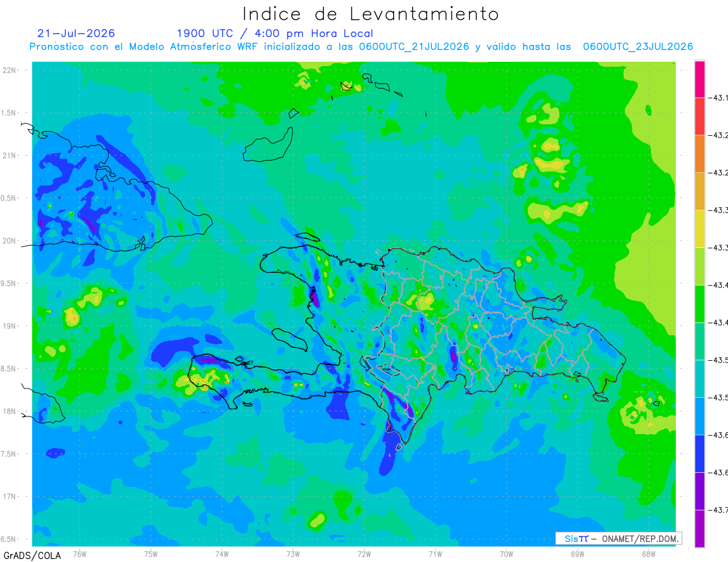728x562 pixels.
Task: Click the "71W" longitude label
Action: tap(435, 554)
